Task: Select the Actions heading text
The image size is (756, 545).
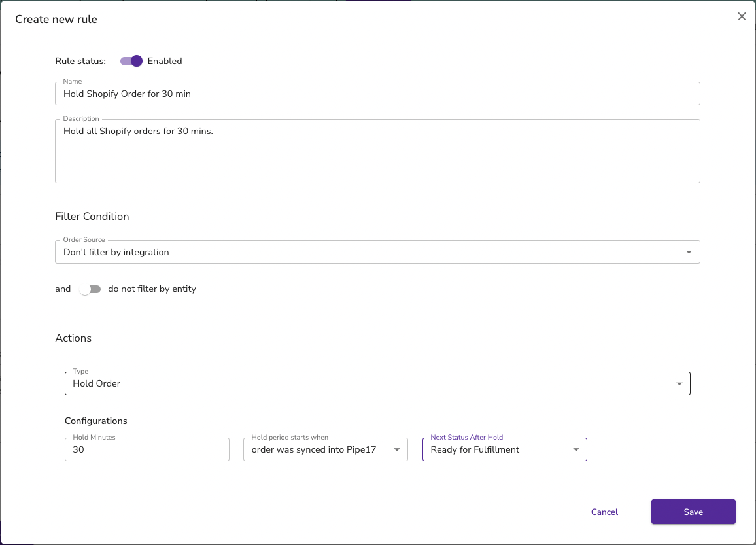Action: point(73,338)
